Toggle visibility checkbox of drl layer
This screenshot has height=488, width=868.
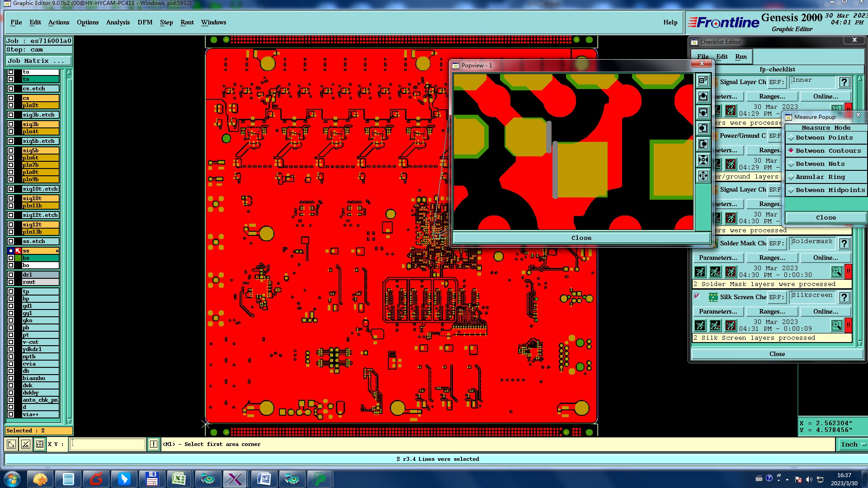point(11,275)
